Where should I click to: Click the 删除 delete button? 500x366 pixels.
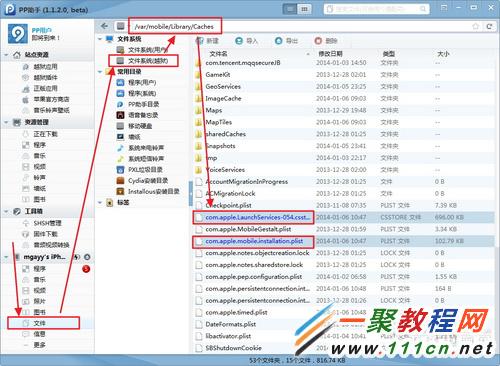pyautogui.click(x=326, y=41)
